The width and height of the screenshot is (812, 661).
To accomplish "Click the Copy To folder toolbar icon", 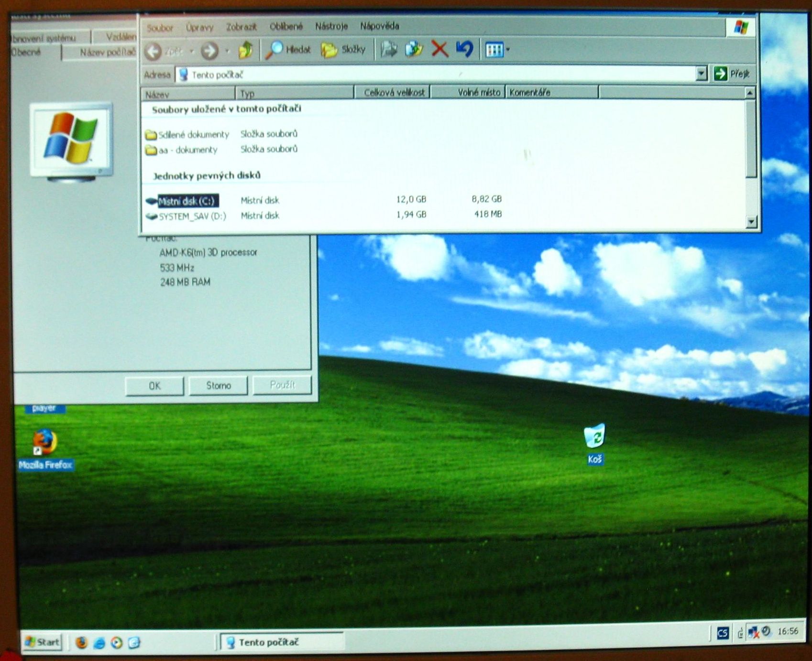I will tap(414, 49).
